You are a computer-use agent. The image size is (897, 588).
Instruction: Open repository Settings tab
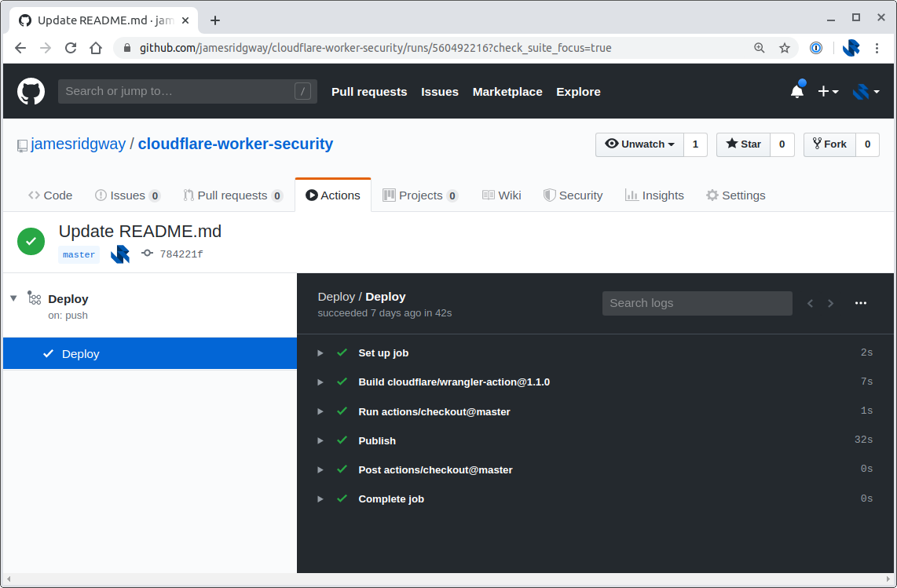736,195
